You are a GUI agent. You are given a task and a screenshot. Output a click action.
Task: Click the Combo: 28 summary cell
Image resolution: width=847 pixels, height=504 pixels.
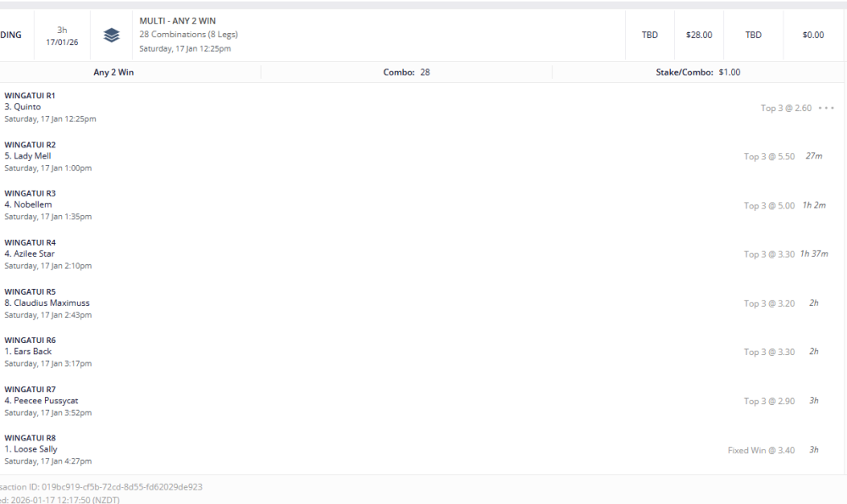tap(407, 73)
